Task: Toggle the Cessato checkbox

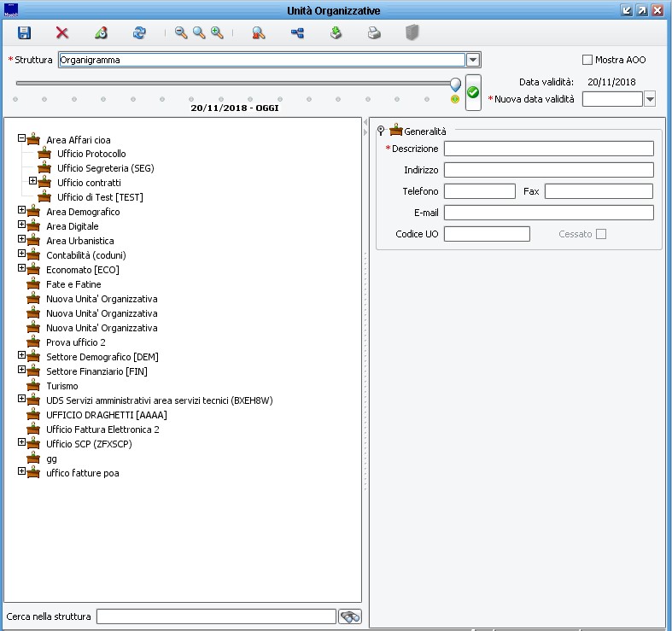Action: point(601,234)
